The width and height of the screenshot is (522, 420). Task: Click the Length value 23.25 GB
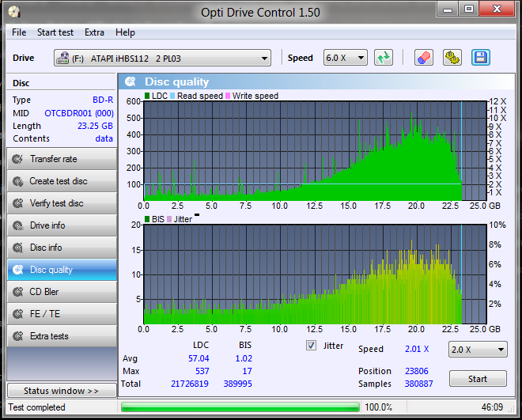(x=95, y=126)
